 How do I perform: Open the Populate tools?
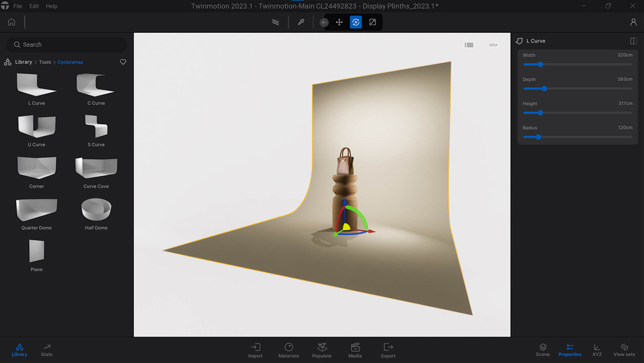coord(322,350)
